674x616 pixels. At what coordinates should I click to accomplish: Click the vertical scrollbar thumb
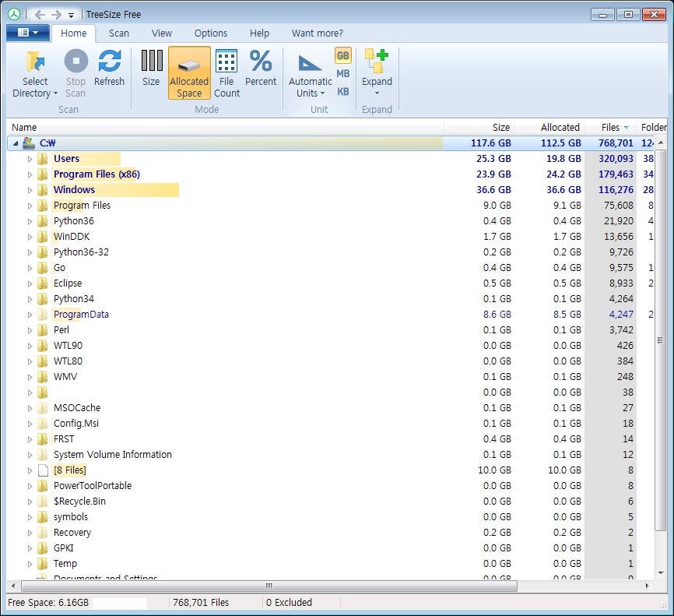pos(660,340)
